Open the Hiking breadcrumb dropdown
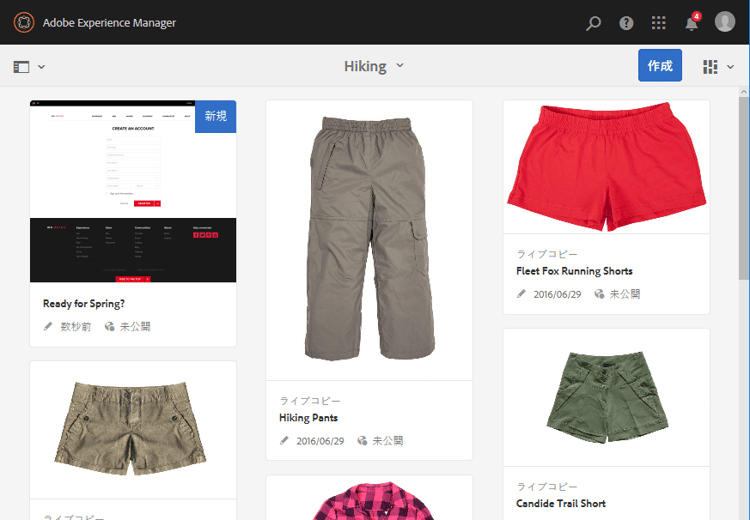The image size is (750, 520). (374, 66)
